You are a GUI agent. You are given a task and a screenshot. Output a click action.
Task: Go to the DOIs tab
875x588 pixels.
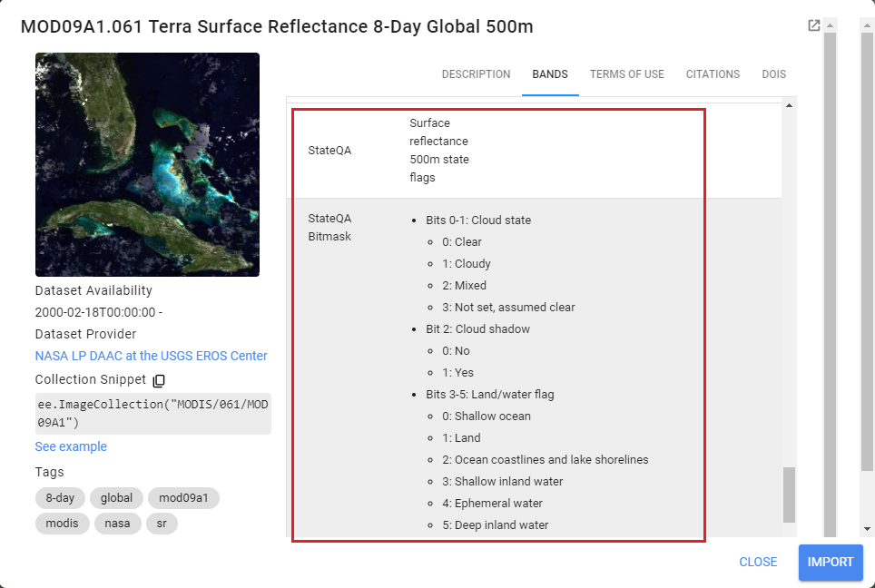click(x=773, y=74)
